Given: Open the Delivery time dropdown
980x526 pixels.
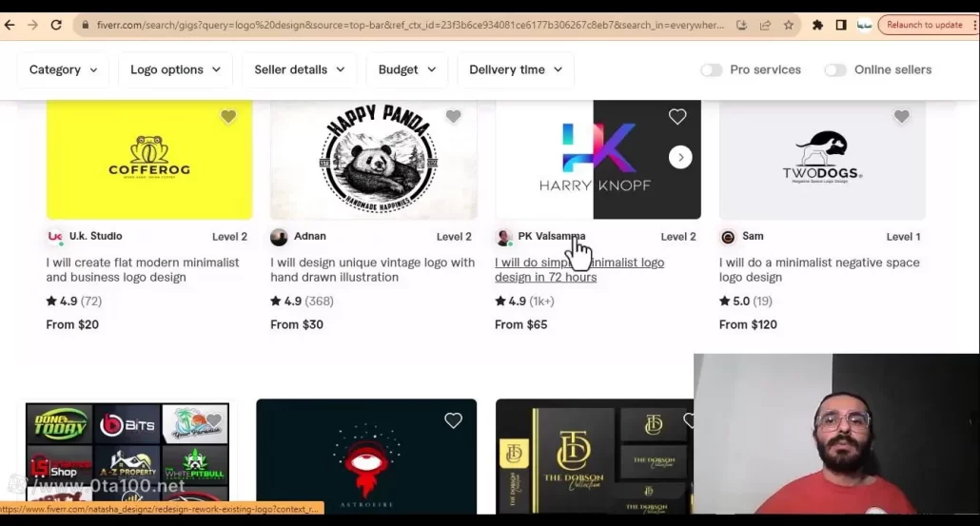Looking at the screenshot, I should click(516, 69).
